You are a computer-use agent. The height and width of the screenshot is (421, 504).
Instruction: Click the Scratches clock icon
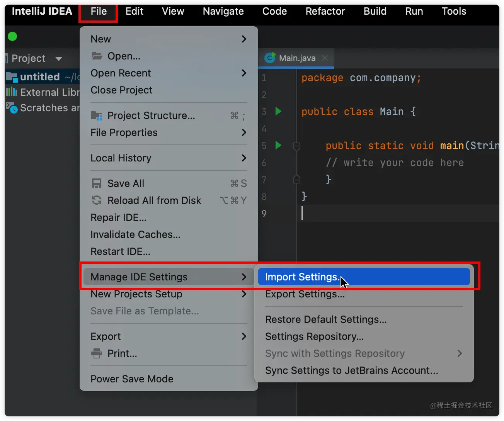click(x=12, y=108)
